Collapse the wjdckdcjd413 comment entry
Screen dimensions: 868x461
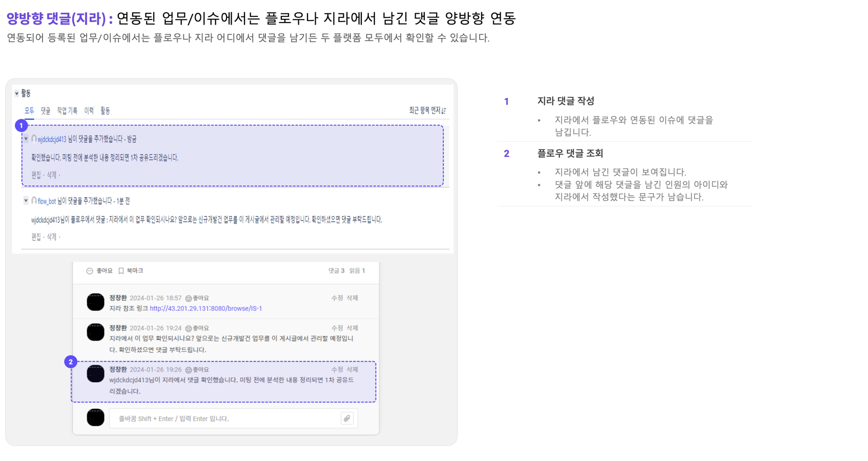pyautogui.click(x=26, y=139)
